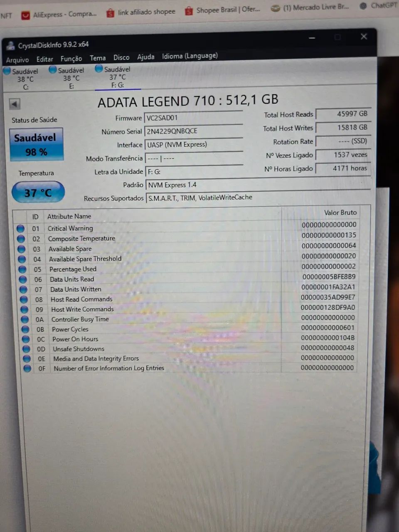The image size is (399, 532).
Task: Open the Arquivo menu
Action: click(17, 60)
